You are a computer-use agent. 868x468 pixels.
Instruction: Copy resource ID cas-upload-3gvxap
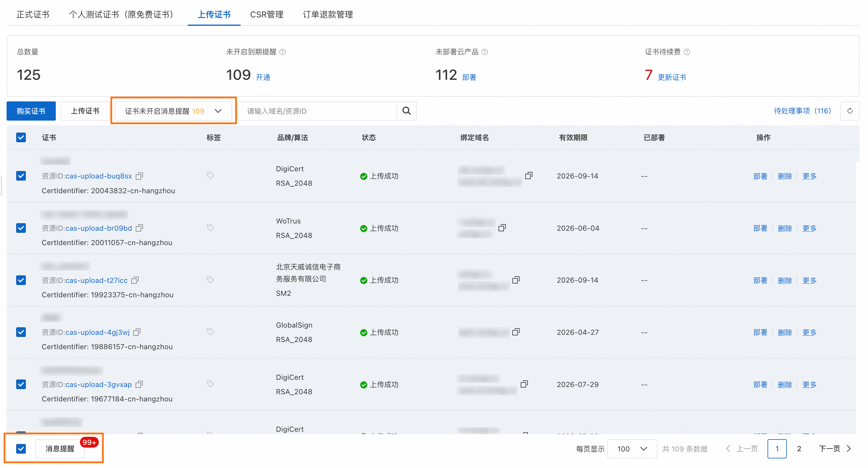click(x=139, y=384)
